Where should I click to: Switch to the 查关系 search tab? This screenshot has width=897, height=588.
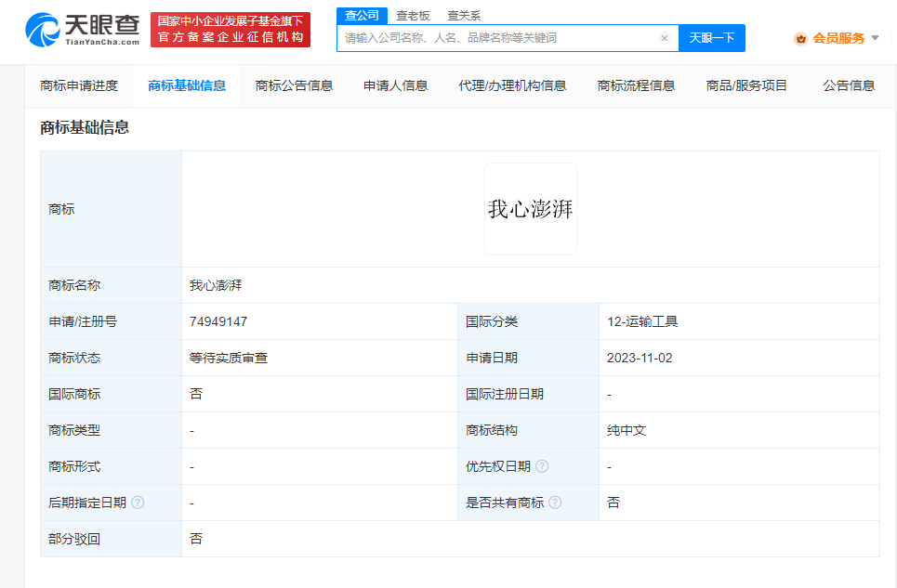[464, 16]
